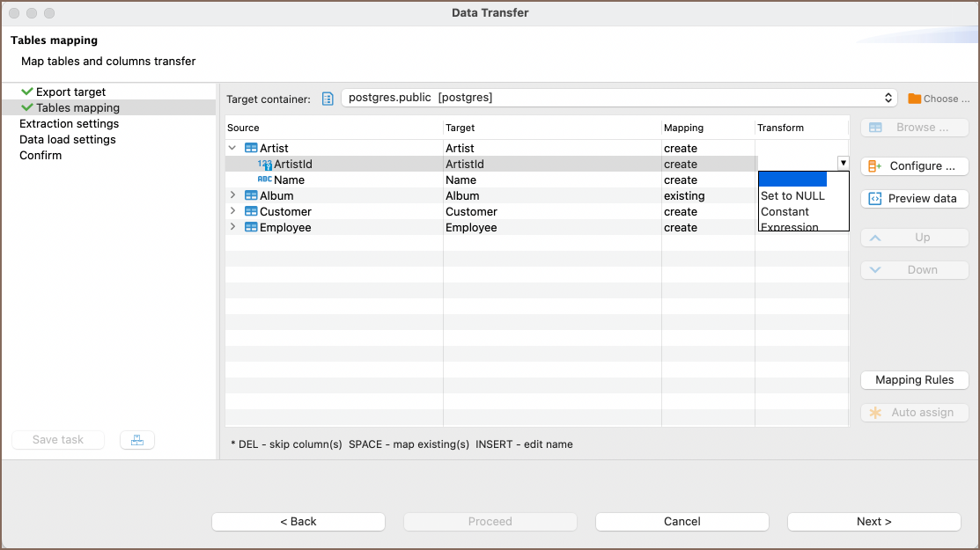Click the Artist table icon
Screen dimensions: 980x550
(251, 149)
